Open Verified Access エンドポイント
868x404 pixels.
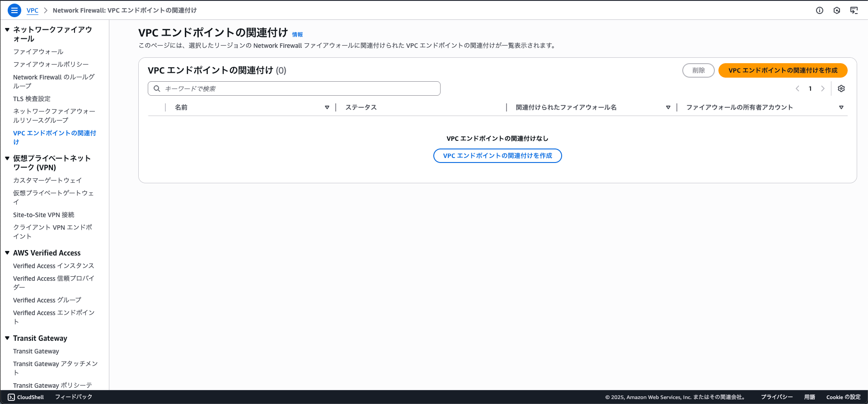(54, 317)
